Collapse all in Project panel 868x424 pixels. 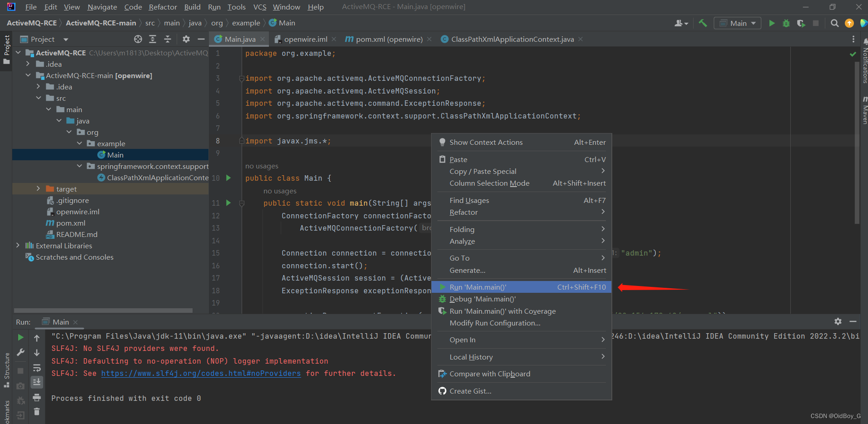(x=167, y=39)
